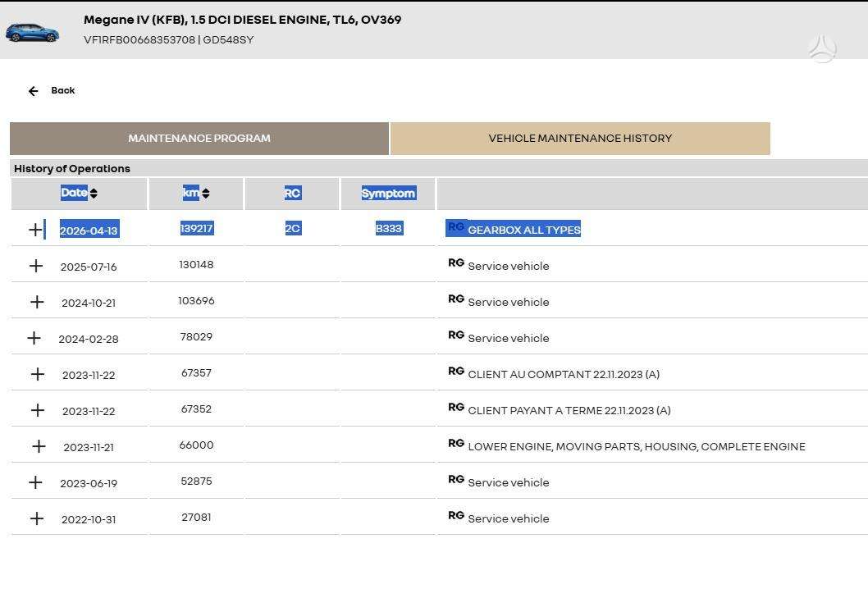Click the 139217 km value
Screen dimensions: 868x607
[197, 229]
